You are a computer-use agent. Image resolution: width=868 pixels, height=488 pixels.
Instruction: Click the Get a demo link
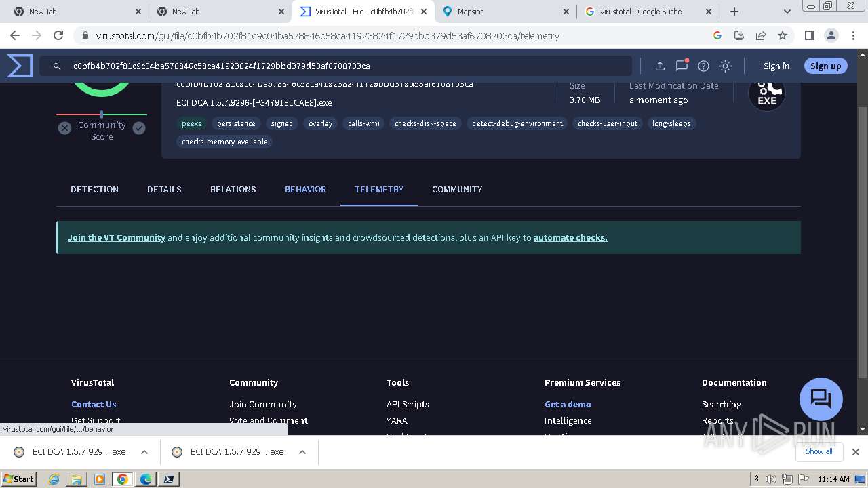click(568, 404)
